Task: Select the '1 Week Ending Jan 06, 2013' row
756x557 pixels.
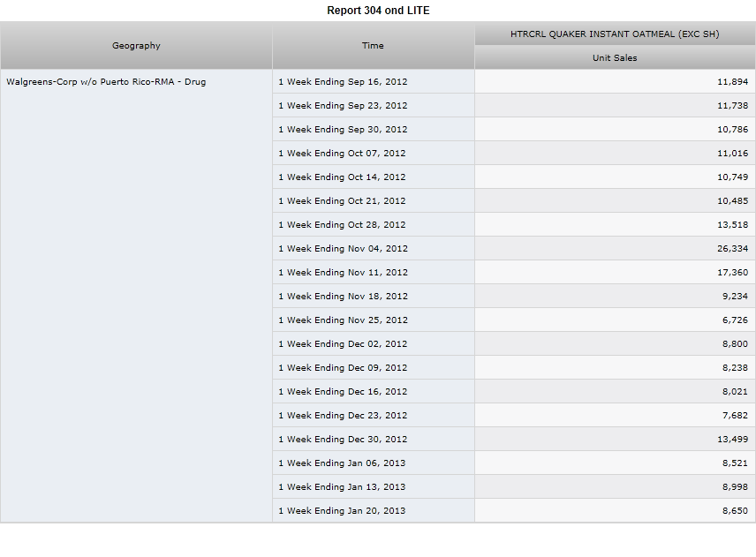Action: tap(374, 463)
